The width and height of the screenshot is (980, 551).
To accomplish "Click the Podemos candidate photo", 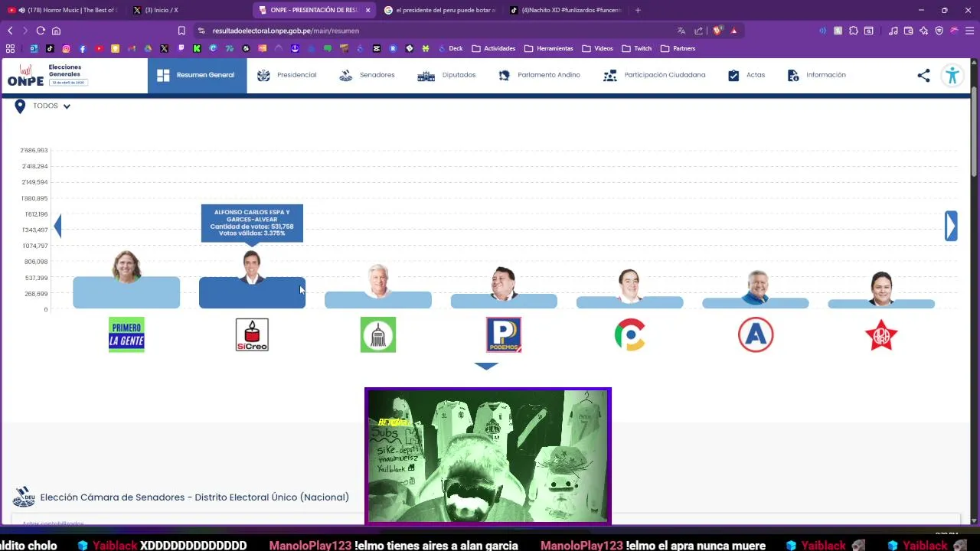I will (504, 283).
